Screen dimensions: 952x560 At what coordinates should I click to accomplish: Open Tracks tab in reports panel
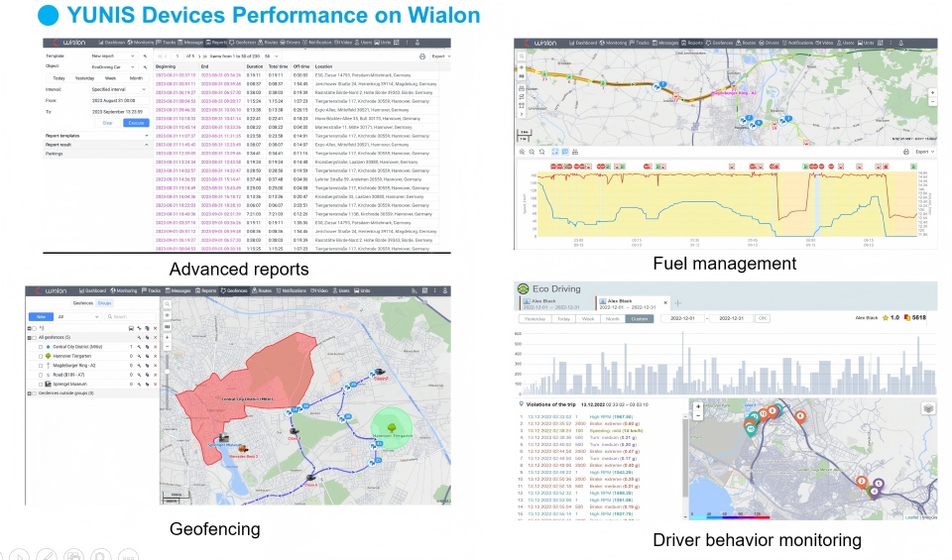pyautogui.click(x=166, y=43)
